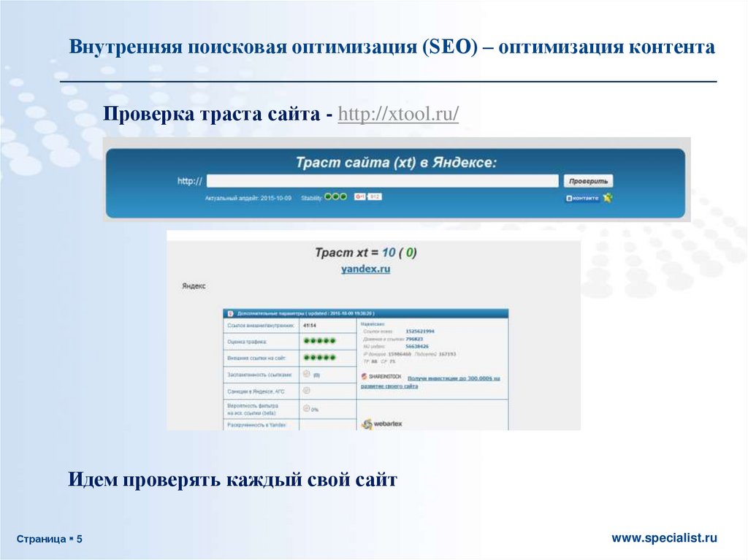Image resolution: width=748 pixels, height=560 pixels.
Task: Focus the http:// site address input field
Action: pos(382,181)
